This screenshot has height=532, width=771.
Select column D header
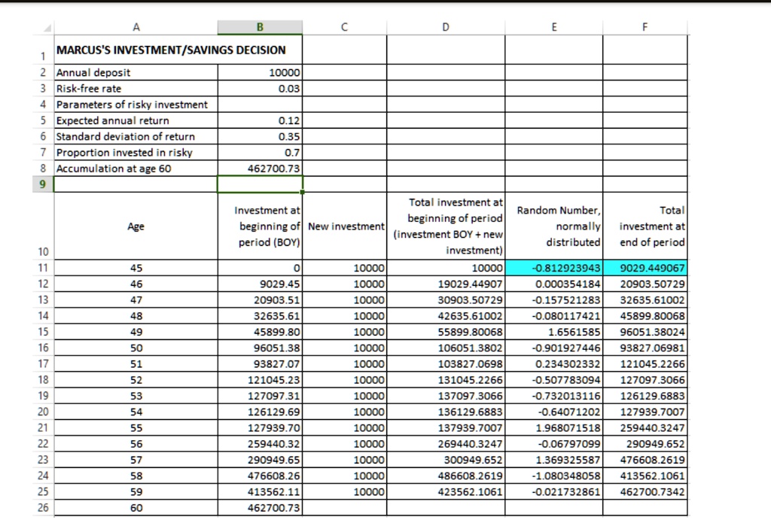446,28
